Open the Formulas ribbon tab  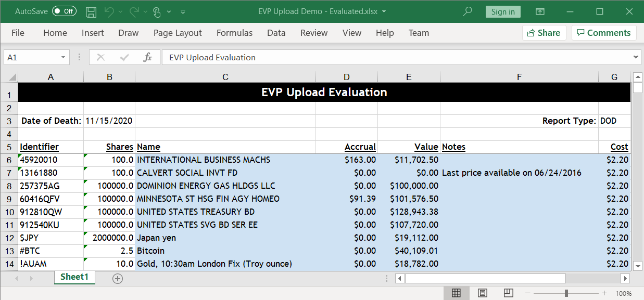point(234,33)
